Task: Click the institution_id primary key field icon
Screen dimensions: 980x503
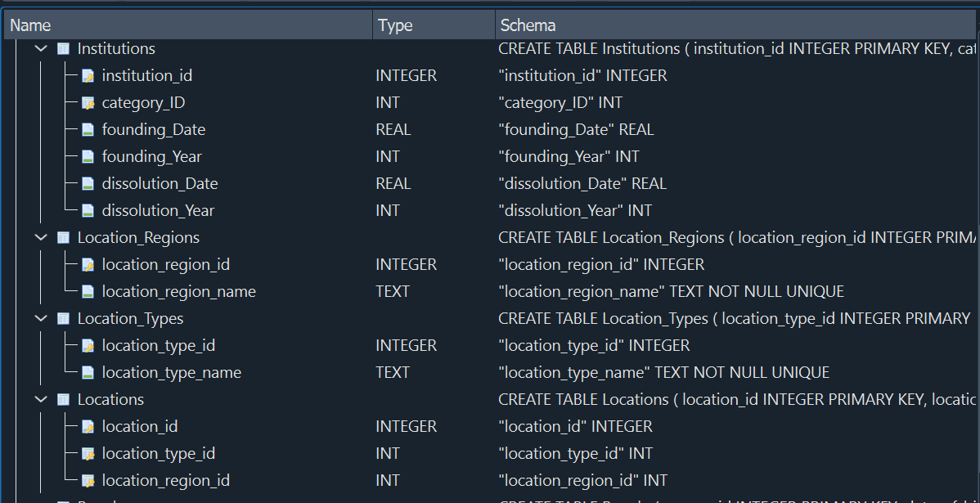Action: tap(88, 75)
